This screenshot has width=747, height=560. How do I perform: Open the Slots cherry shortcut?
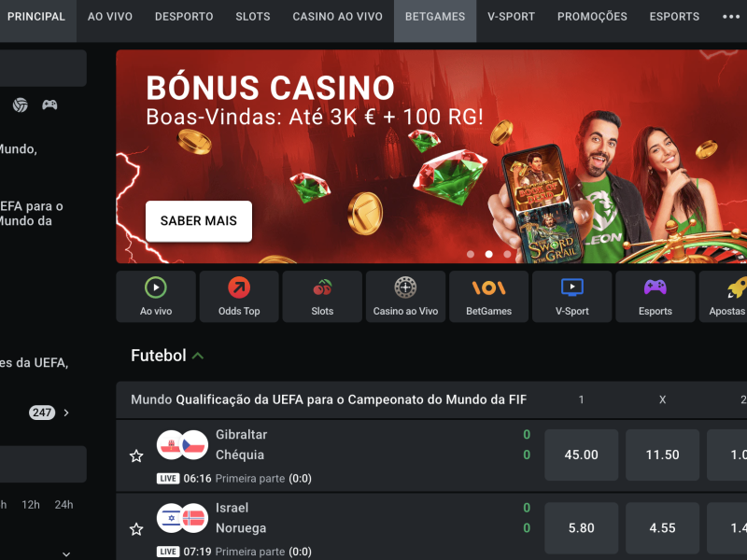322,297
